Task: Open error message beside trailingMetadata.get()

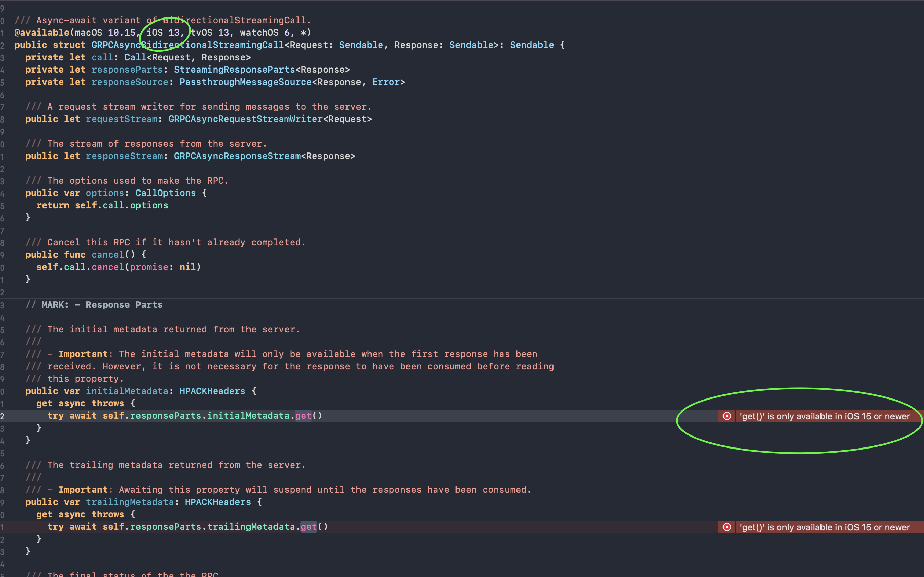Action: [824, 527]
